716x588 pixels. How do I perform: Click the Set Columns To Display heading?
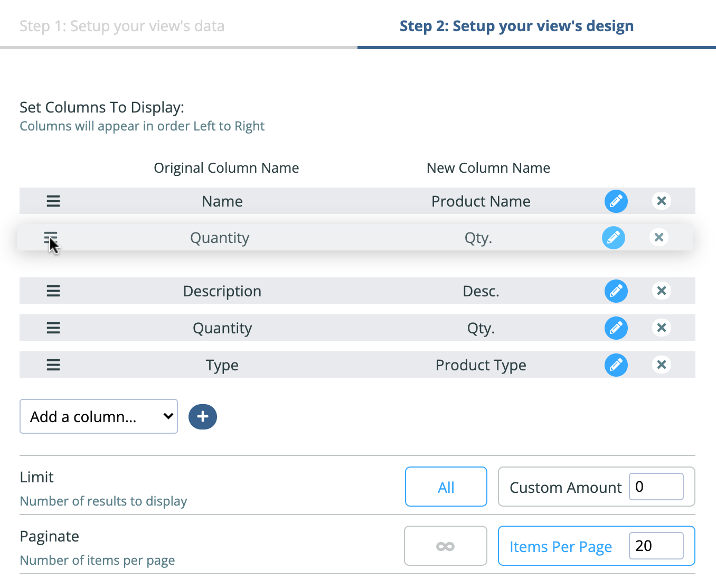(x=102, y=107)
